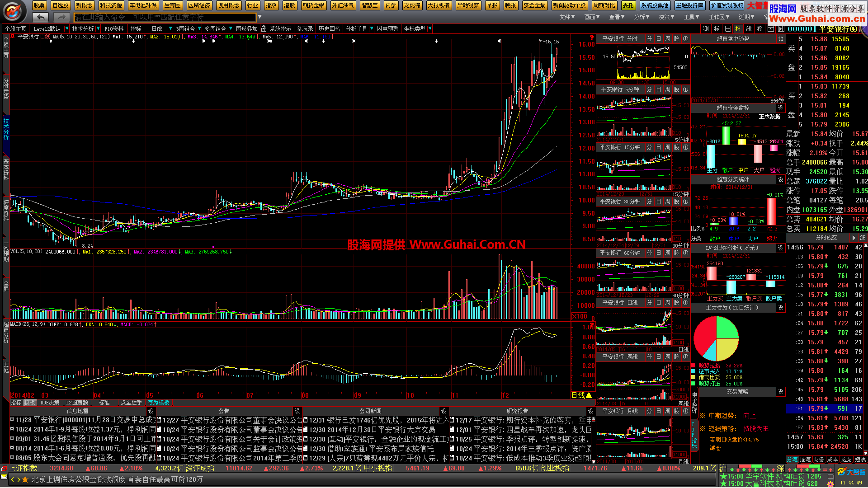The width and height of the screenshot is (868, 488).
Task: Click the 设 button on LV-2博弈分析 panel
Action: (781, 248)
